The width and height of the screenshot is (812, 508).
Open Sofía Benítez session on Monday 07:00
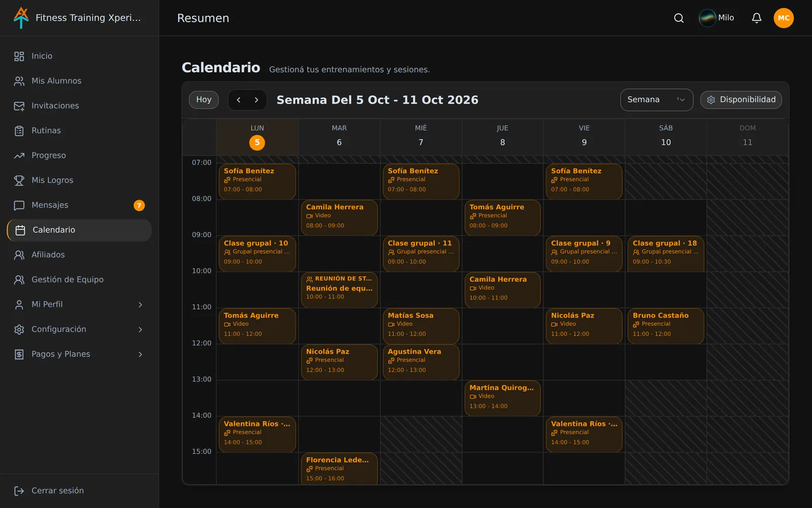coord(257,181)
